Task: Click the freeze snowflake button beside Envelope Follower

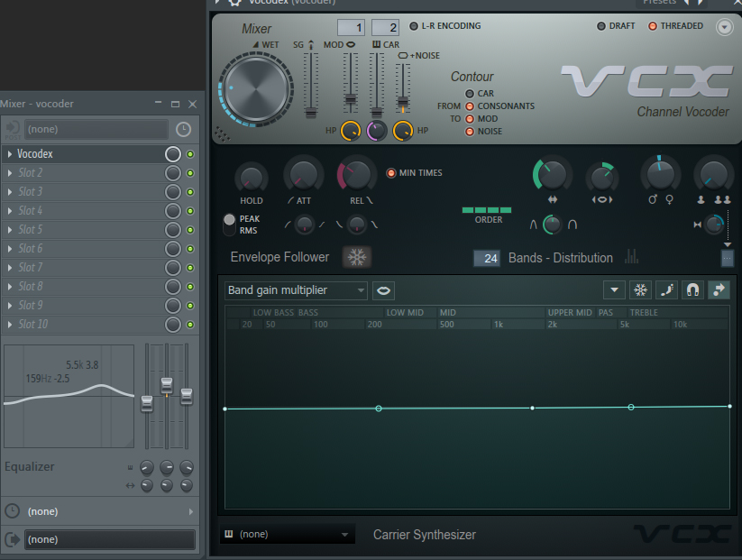Action: 357,257
